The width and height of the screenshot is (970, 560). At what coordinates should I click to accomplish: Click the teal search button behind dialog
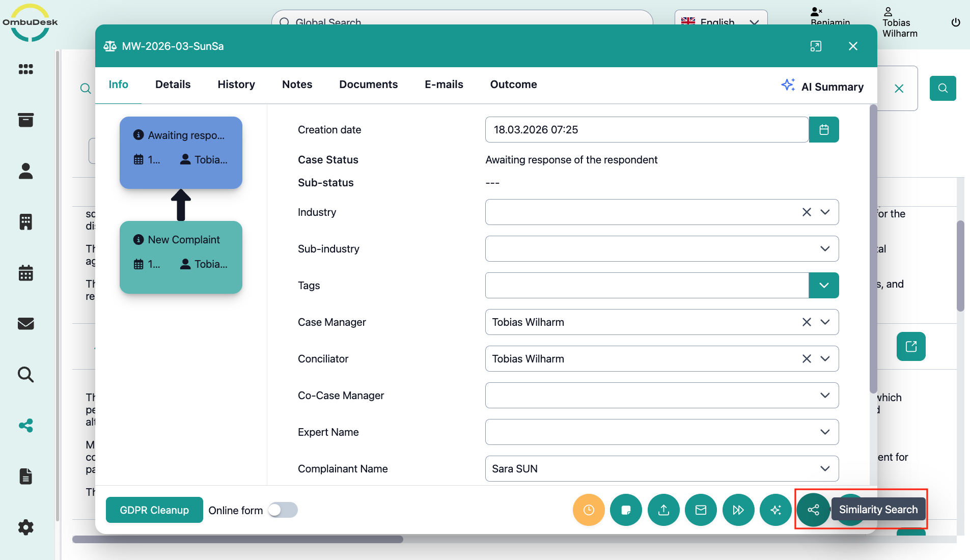(943, 88)
